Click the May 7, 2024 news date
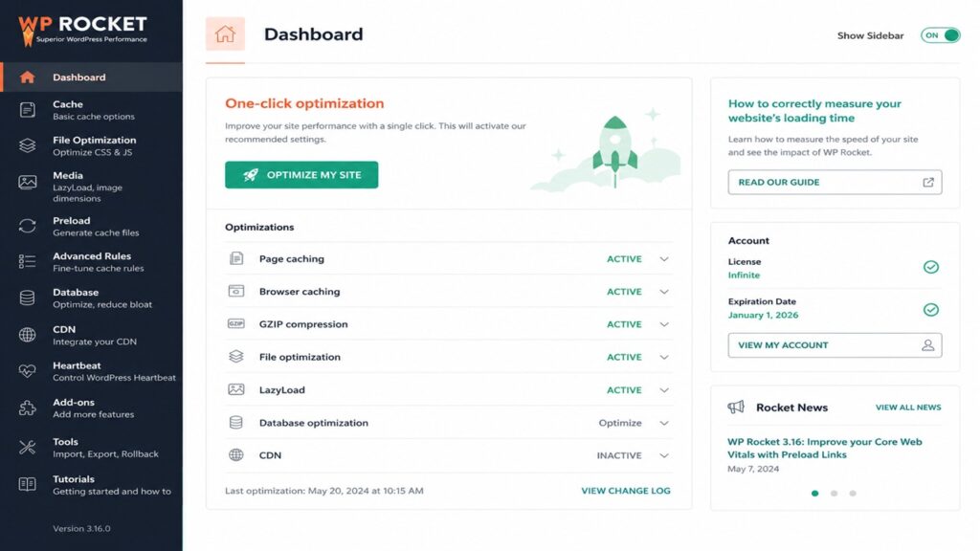Viewport: 980px width, 551px height. (x=753, y=469)
